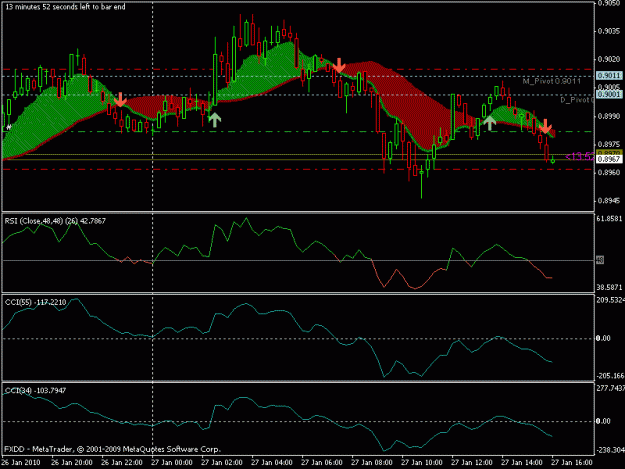This screenshot has width=625, height=469.
Task: Click the M_Pivot 0.9011 label
Action: click(552, 81)
